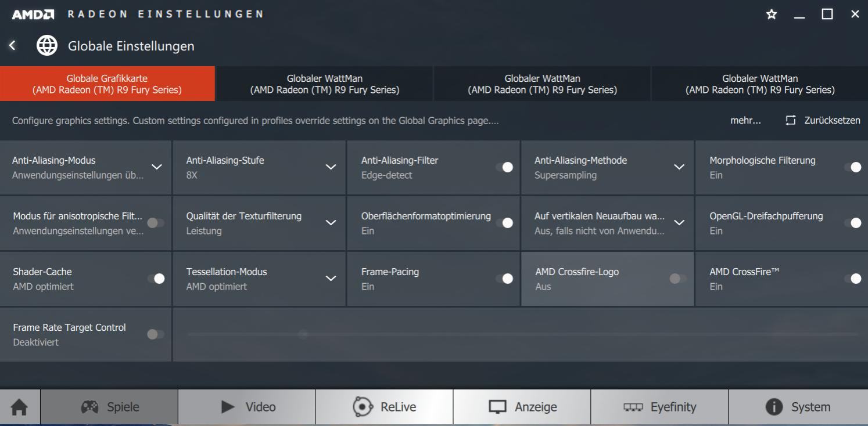This screenshot has width=868, height=426.
Task: Click the Edge-detect value text
Action: pos(386,175)
